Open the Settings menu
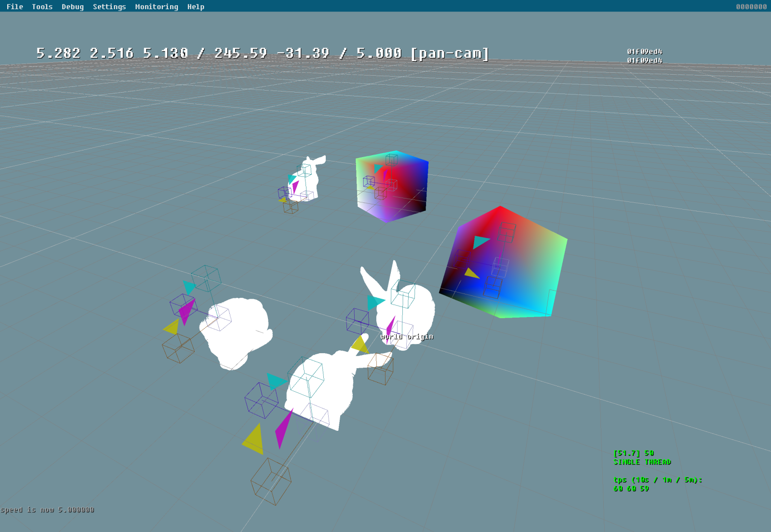771x532 pixels. (x=109, y=7)
